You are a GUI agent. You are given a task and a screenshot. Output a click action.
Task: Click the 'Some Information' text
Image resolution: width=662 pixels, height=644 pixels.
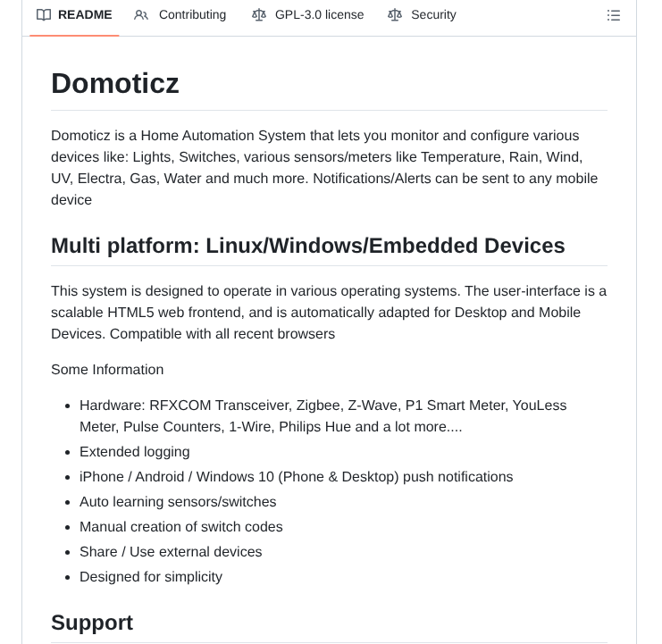107,369
